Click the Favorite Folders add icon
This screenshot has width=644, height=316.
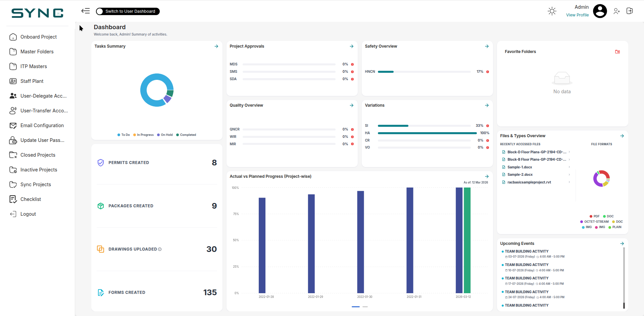click(617, 52)
